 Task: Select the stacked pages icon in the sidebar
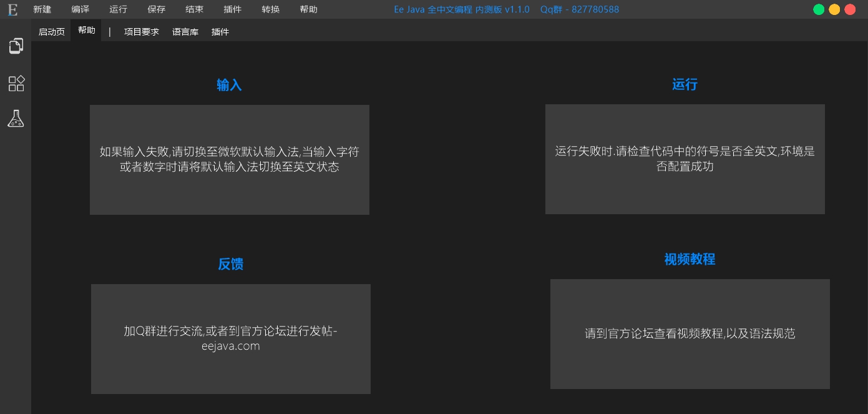[16, 46]
